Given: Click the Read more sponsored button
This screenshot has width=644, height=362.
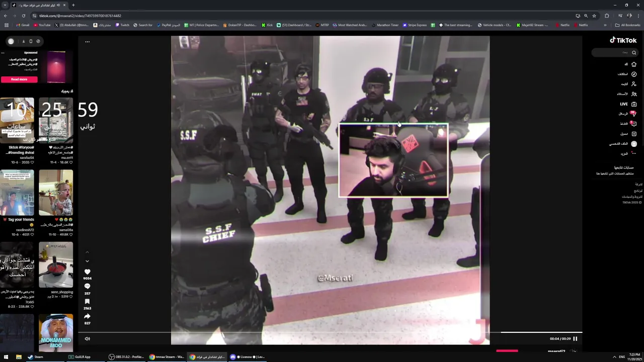Looking at the screenshot, I should point(19,79).
